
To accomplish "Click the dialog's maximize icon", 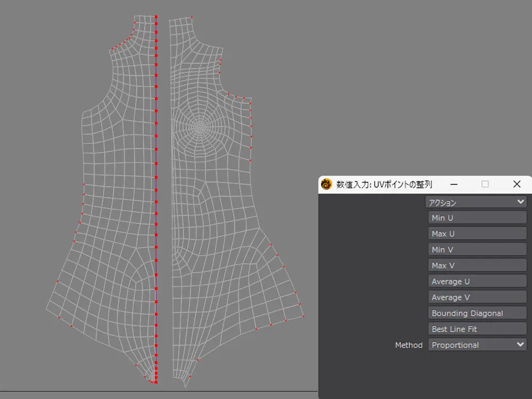I will click(x=485, y=185).
